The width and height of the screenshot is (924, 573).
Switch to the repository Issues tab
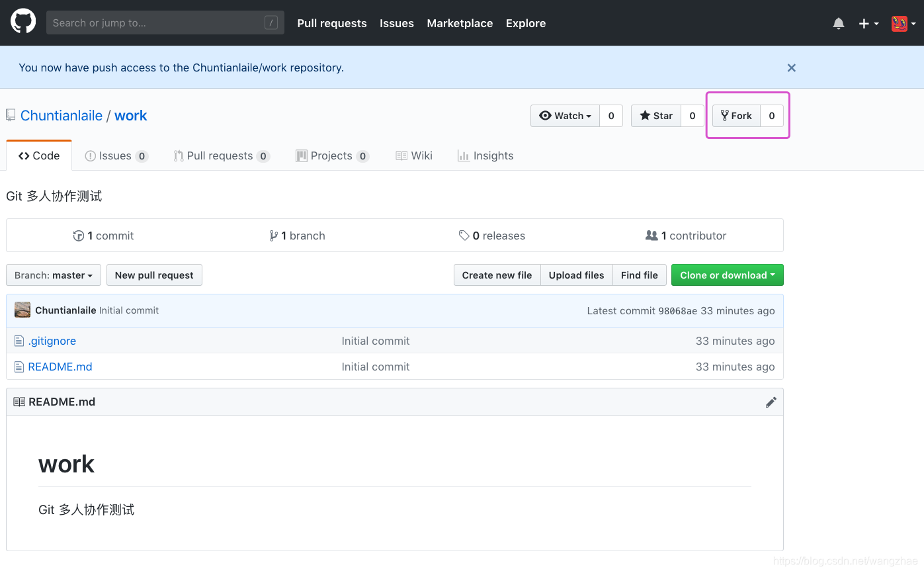116,155
